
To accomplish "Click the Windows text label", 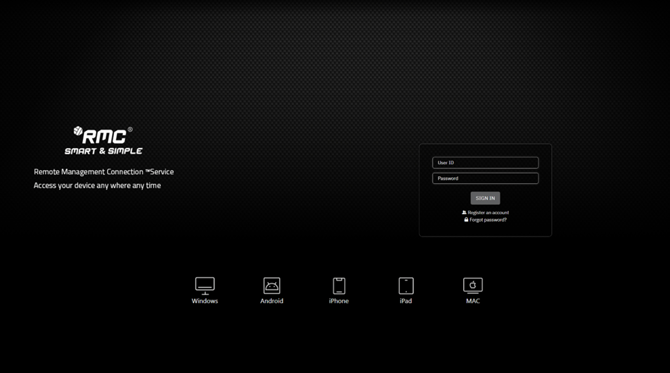I will (x=205, y=301).
